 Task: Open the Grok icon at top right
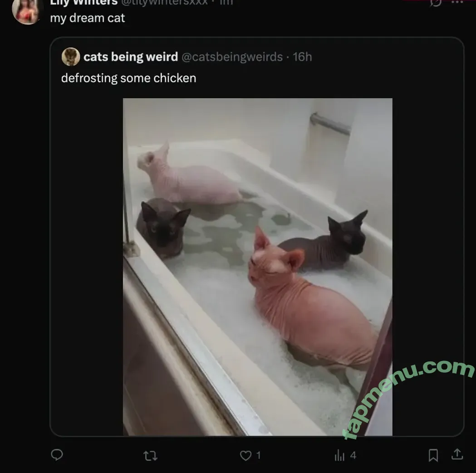436,2
